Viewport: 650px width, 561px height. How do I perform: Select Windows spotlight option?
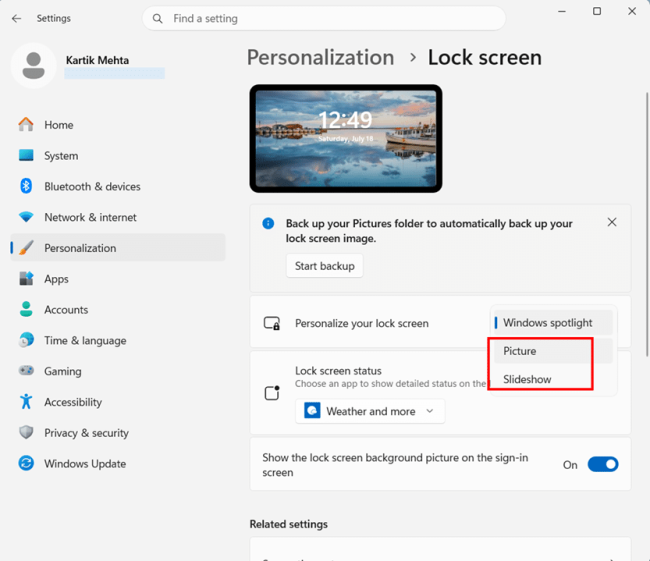(553, 323)
